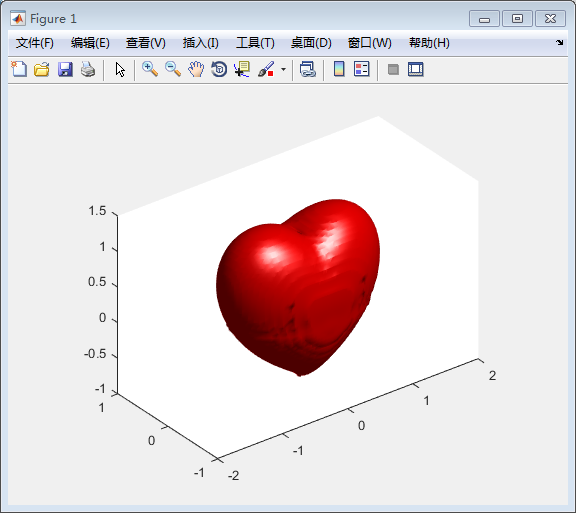
Task: Save the figure with floppy icon
Action: (65, 69)
